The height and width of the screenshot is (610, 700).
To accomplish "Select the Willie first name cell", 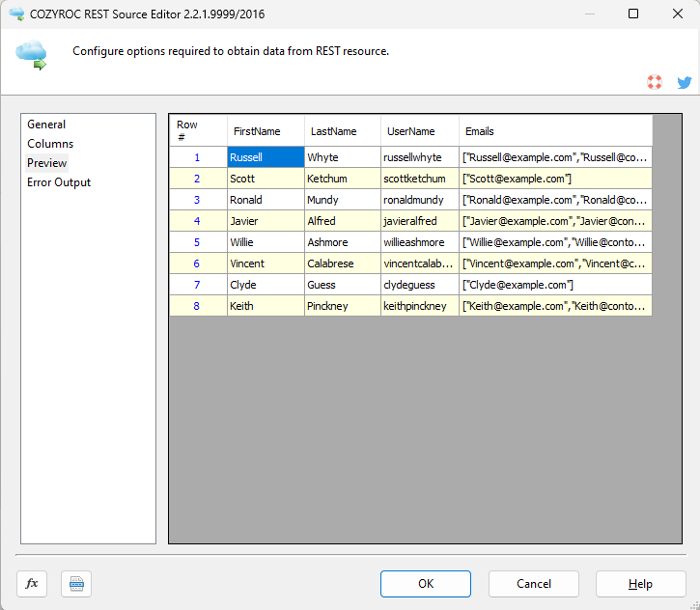I will pos(266,242).
